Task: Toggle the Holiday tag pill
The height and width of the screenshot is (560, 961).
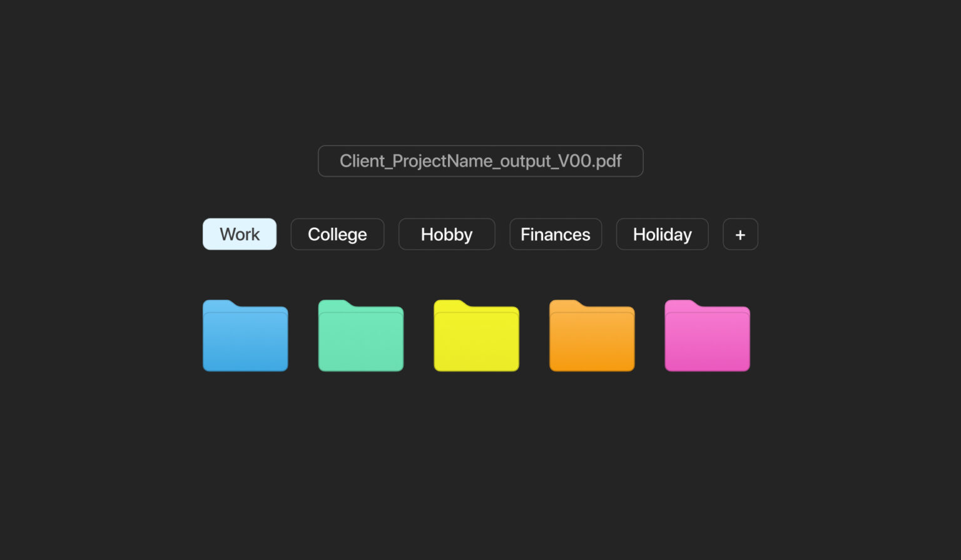Action: pyautogui.click(x=662, y=235)
